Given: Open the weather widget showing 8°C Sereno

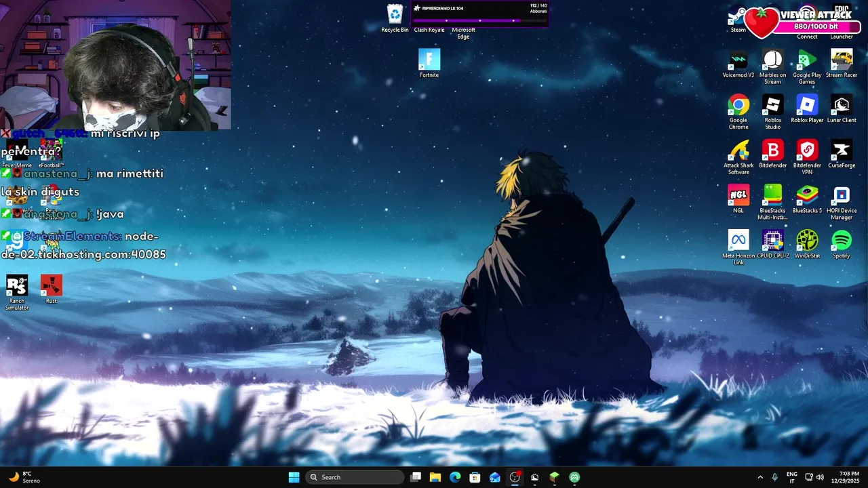Looking at the screenshot, I should 24,477.
